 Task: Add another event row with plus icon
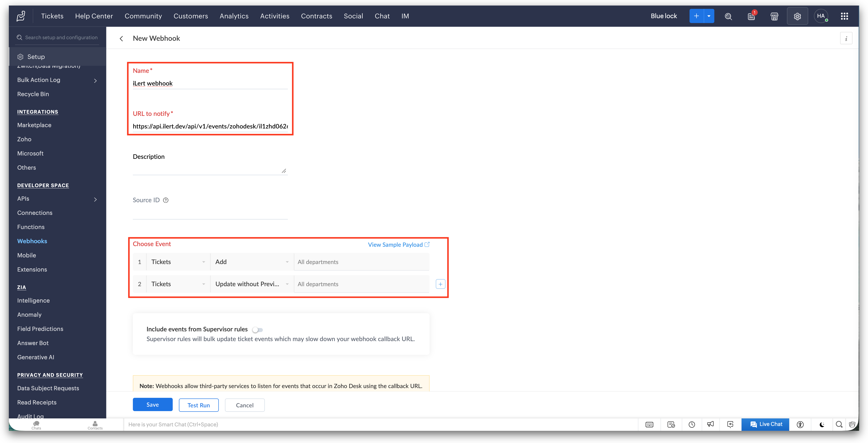[x=440, y=284]
